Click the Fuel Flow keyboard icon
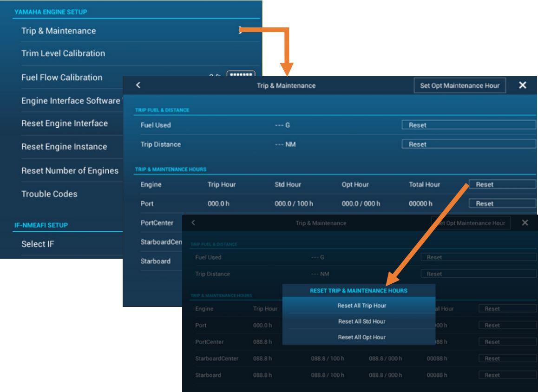538x392 pixels. (241, 75)
